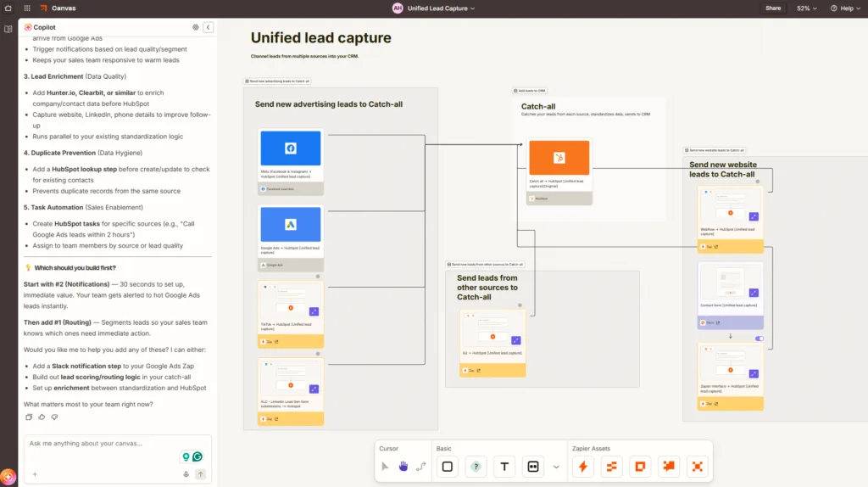Expand the LinkedIn Lead Gen zap preview
Screen dimensions: 868x487
tap(314, 389)
